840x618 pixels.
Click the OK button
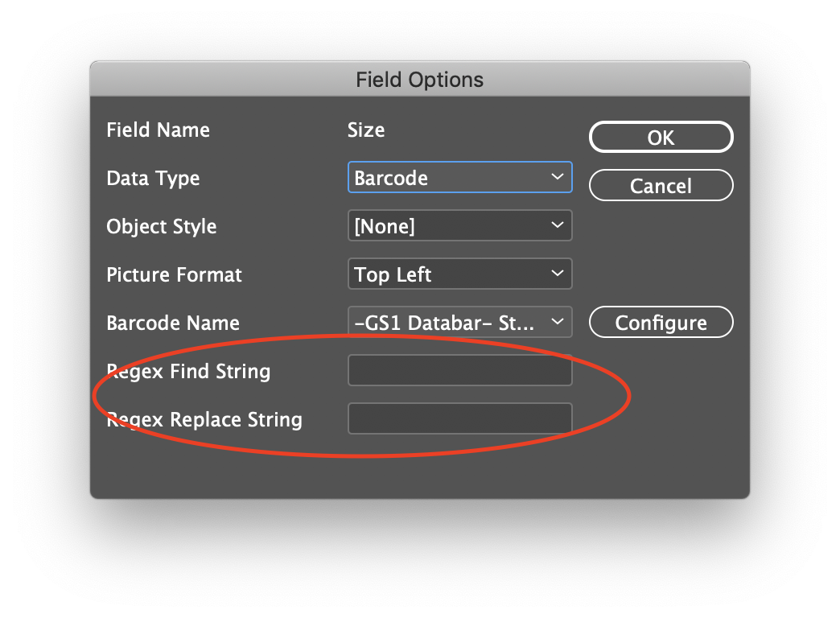tap(661, 138)
